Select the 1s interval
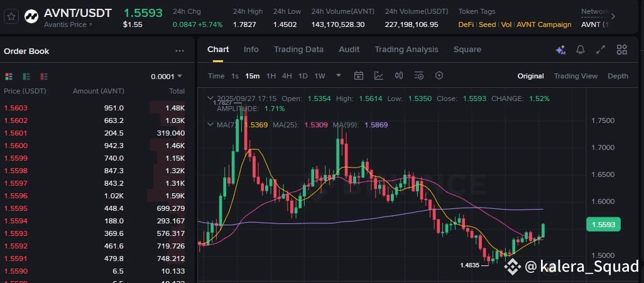The width and height of the screenshot is (644, 283). (235, 76)
